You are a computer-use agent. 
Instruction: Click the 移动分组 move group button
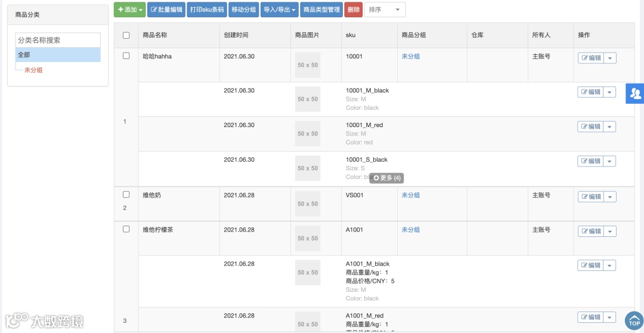[243, 10]
